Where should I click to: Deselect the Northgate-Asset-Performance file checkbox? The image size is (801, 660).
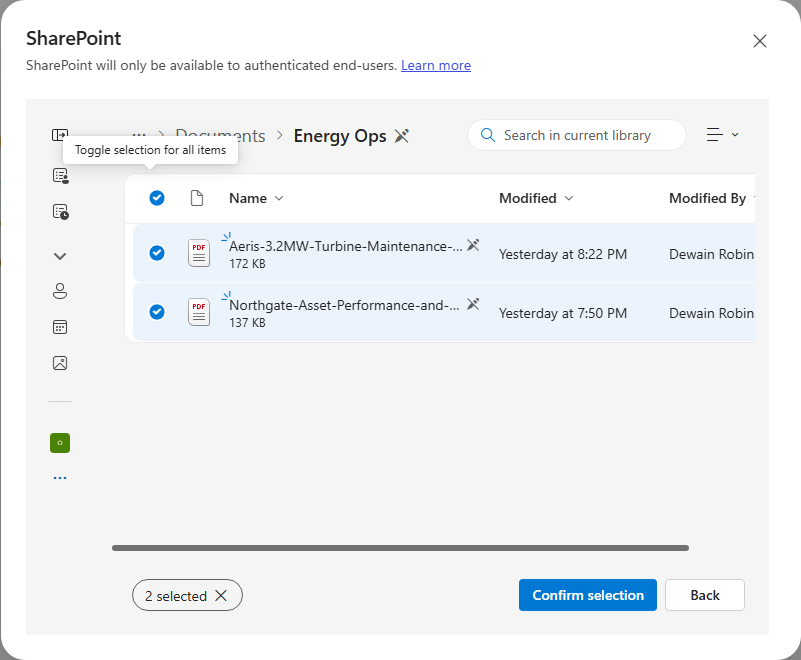(x=157, y=312)
